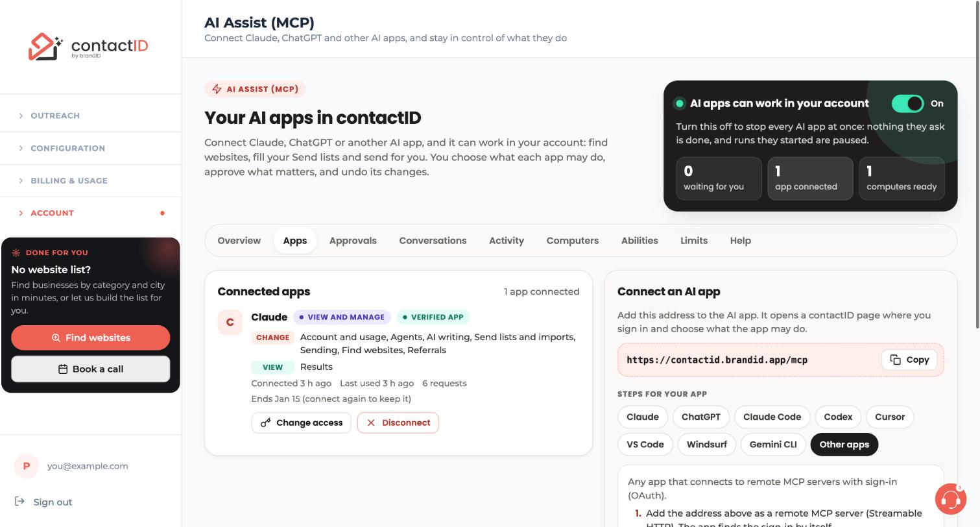Switch to the Computers tab
This screenshot has height=527, width=980.
tap(573, 241)
